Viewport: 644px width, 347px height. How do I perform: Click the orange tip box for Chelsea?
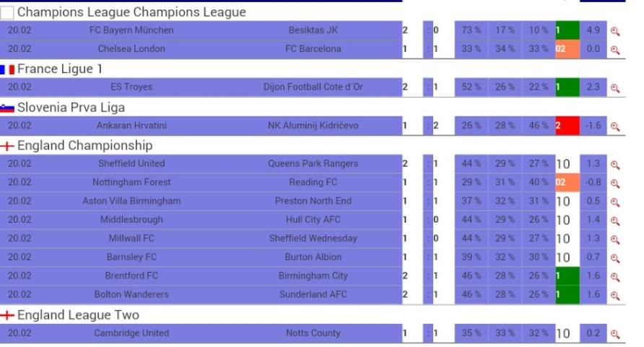[567, 49]
